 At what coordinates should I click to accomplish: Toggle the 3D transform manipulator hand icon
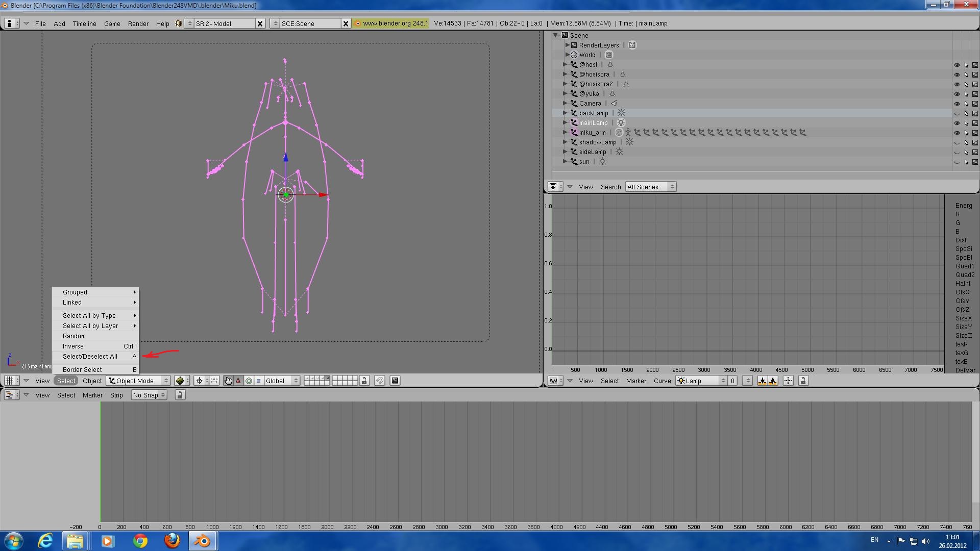tap(228, 381)
